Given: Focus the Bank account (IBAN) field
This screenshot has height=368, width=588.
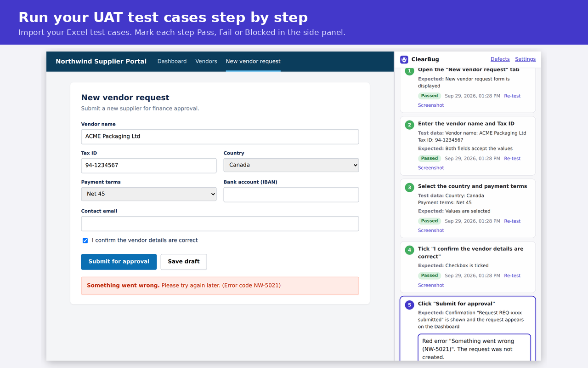Looking at the screenshot, I should (x=291, y=195).
